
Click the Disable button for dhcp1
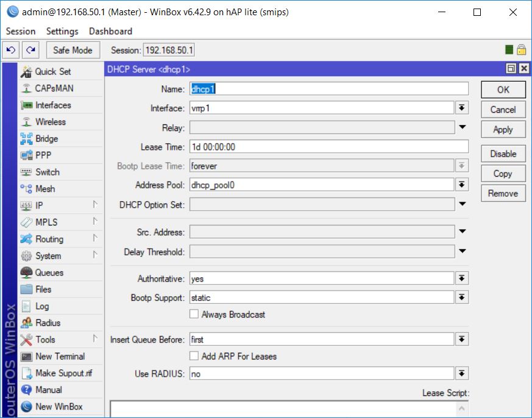click(x=503, y=154)
